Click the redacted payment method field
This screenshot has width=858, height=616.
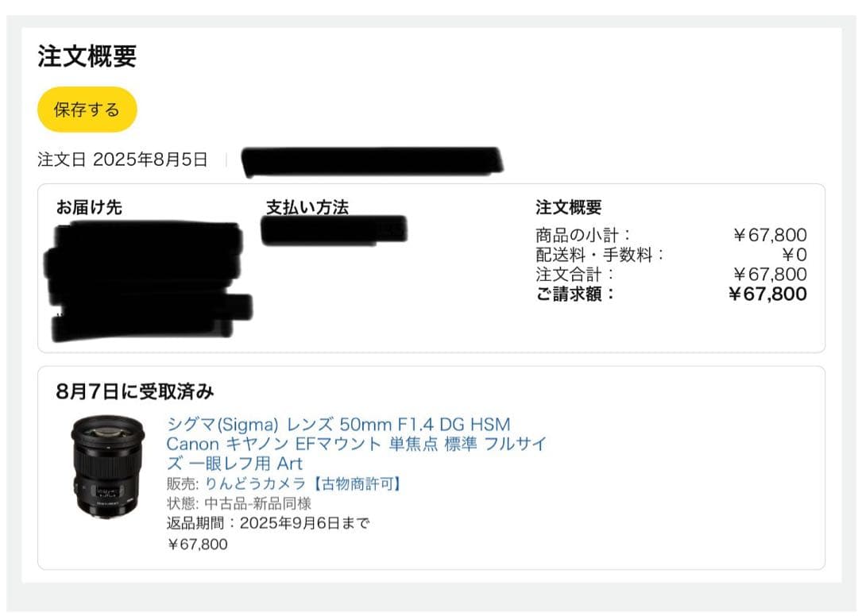click(334, 230)
